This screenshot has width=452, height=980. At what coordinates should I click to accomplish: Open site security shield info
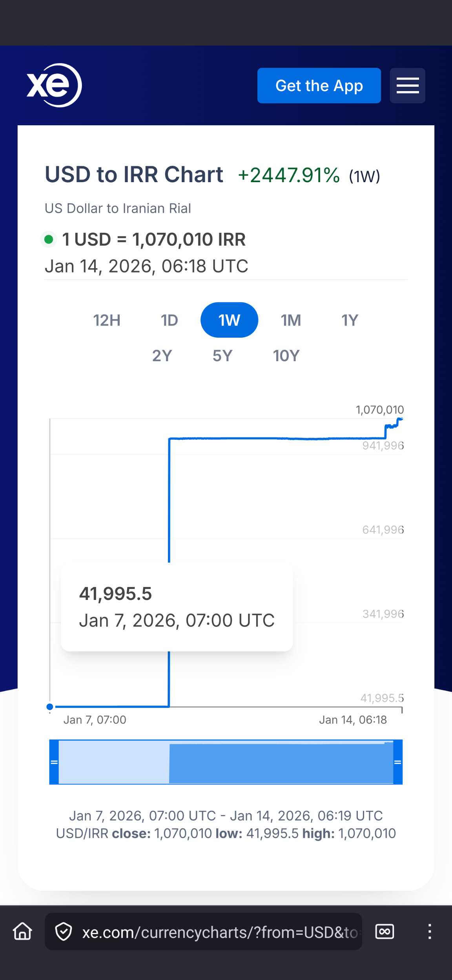point(64,932)
